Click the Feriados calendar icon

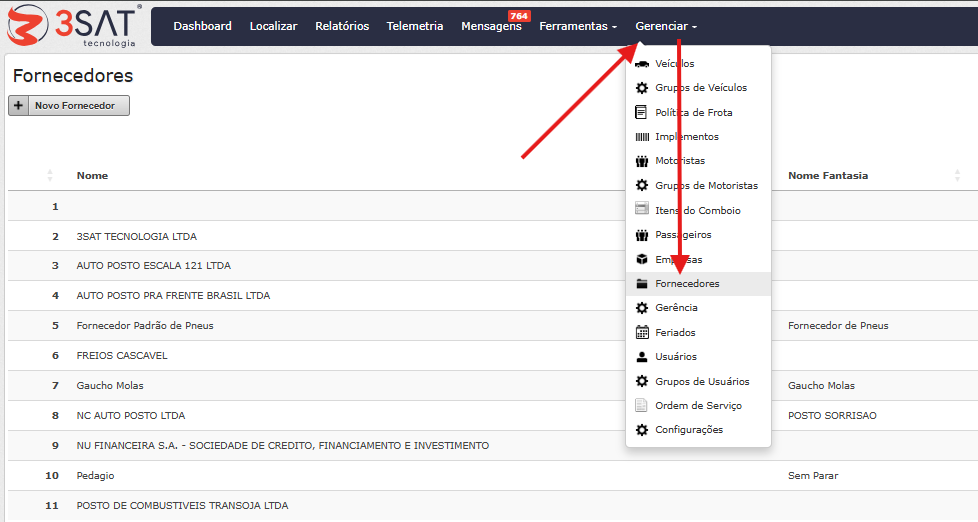click(642, 332)
